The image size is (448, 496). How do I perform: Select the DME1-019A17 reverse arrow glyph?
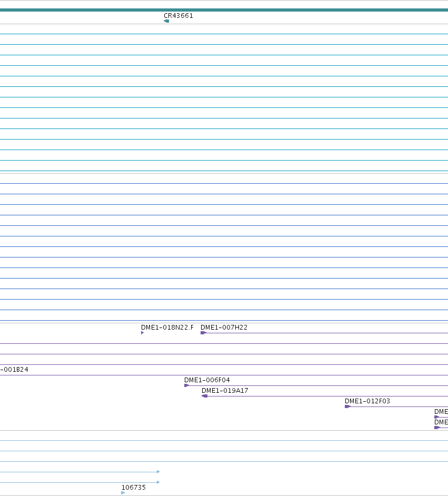coord(205,396)
